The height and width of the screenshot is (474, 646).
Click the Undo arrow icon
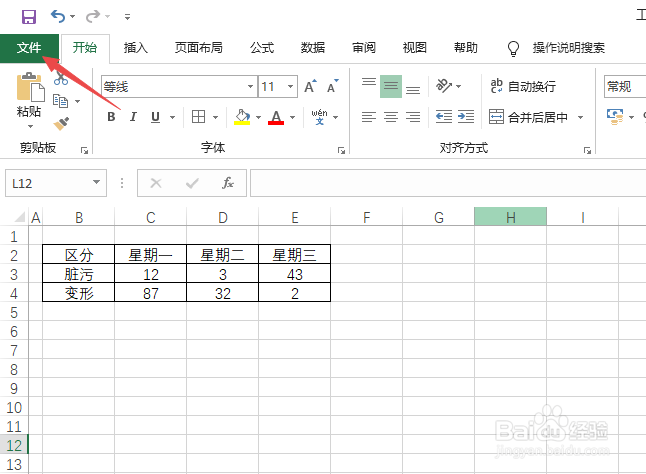[x=58, y=16]
